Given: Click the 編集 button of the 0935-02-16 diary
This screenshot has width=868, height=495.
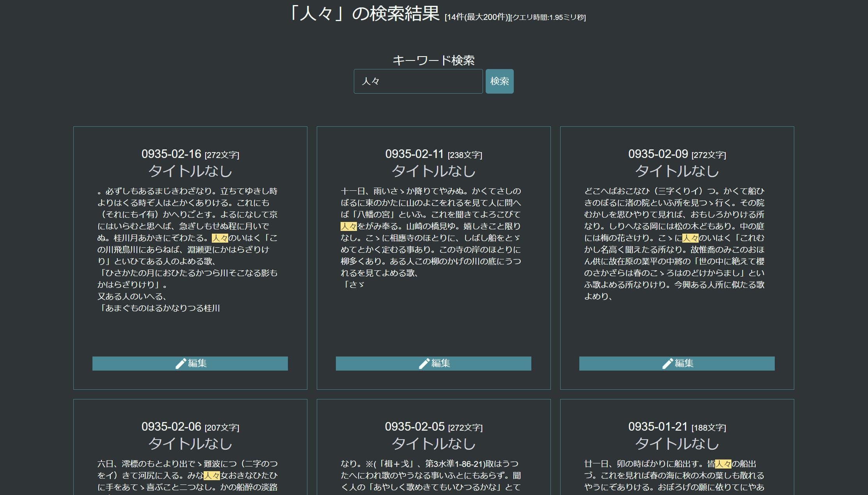Looking at the screenshot, I should [x=190, y=363].
